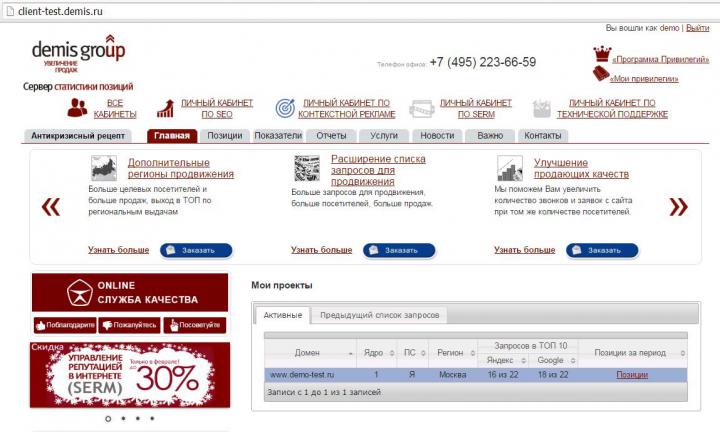The image size is (720, 432).
Task: Click the SERM cabinet icon
Action: pos(422,109)
